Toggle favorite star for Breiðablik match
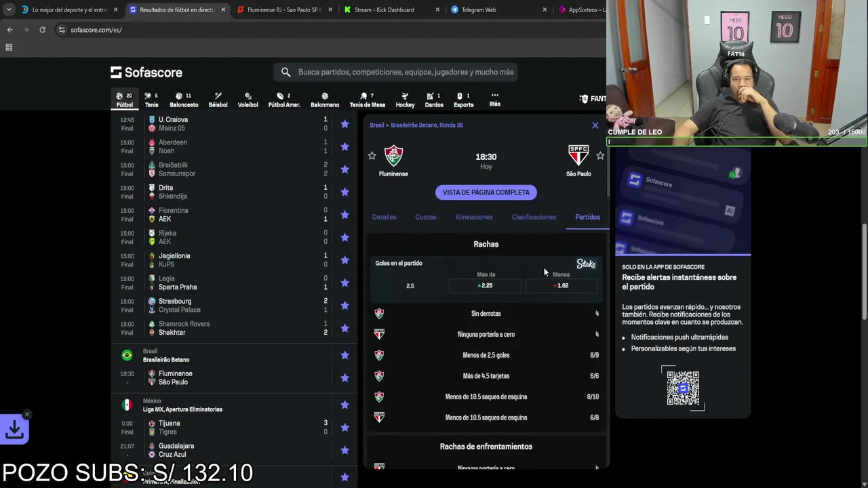The image size is (868, 488). (x=344, y=169)
